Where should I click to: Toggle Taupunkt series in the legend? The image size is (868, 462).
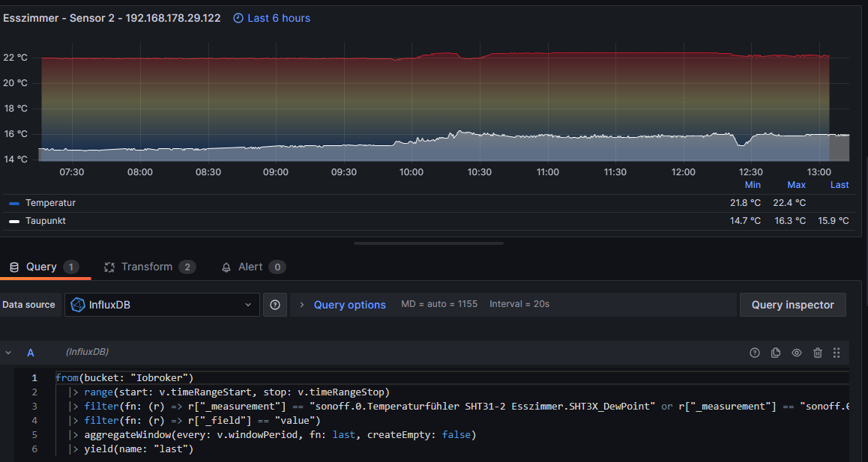pos(46,221)
